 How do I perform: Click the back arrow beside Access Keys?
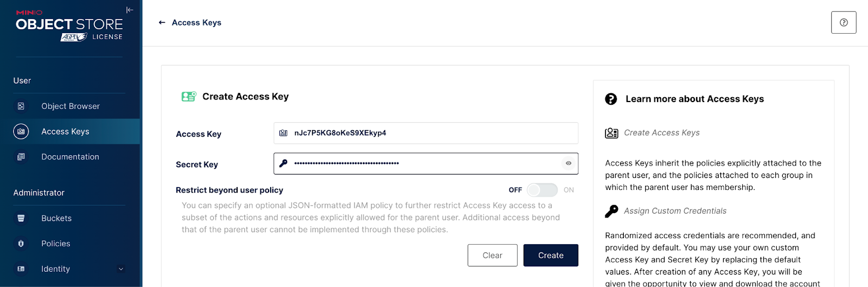[162, 23]
